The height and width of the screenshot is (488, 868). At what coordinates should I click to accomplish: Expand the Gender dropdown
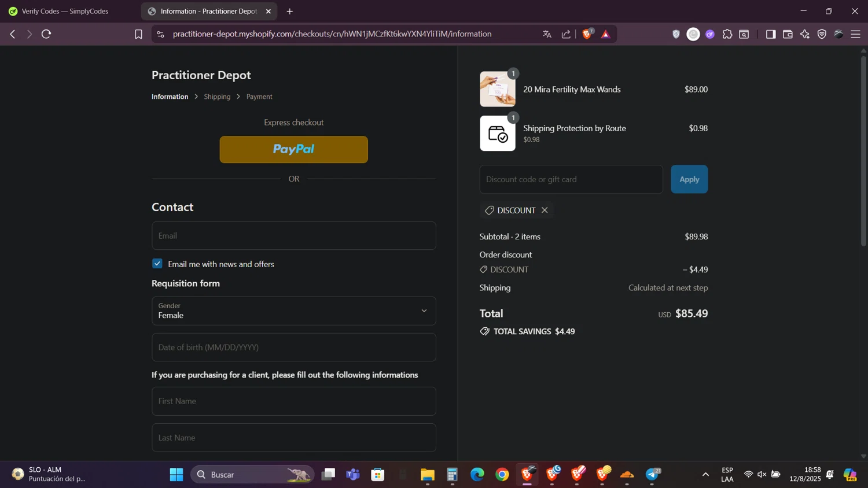(293, 310)
